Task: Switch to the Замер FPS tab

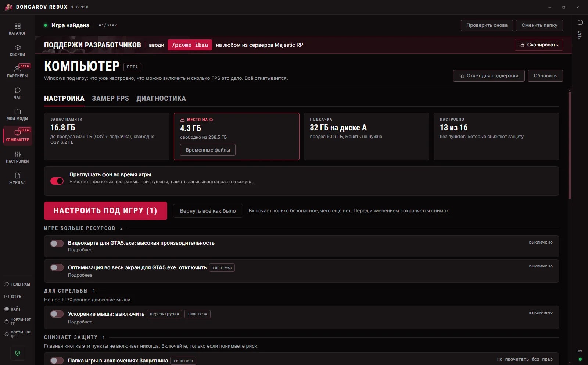Action: tap(110, 99)
